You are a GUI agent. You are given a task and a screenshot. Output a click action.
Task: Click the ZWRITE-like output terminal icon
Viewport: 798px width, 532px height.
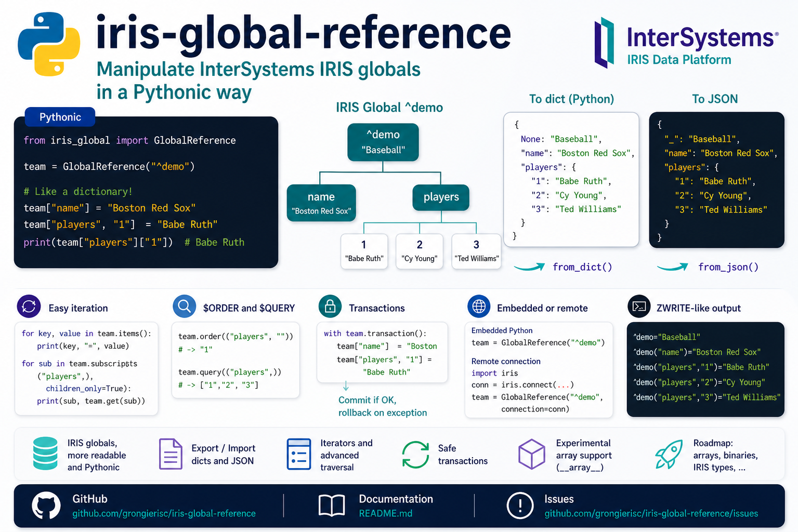coord(639,307)
